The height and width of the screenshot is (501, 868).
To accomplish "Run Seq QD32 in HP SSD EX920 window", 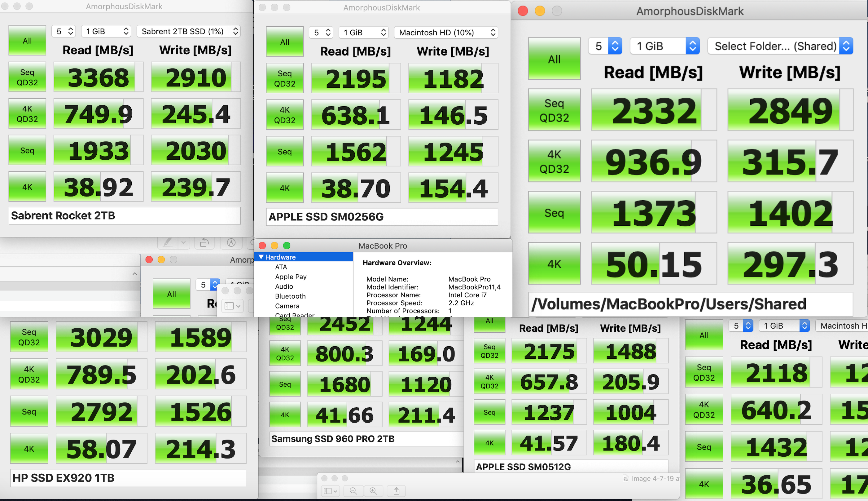I will pos(29,337).
